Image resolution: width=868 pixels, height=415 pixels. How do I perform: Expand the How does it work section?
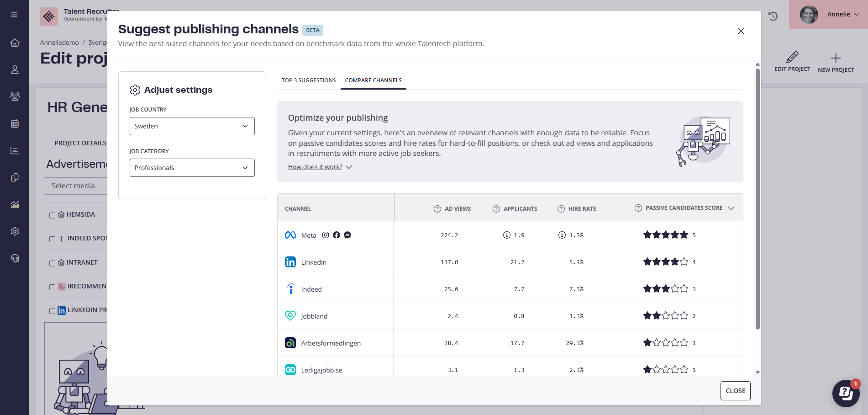[320, 167]
